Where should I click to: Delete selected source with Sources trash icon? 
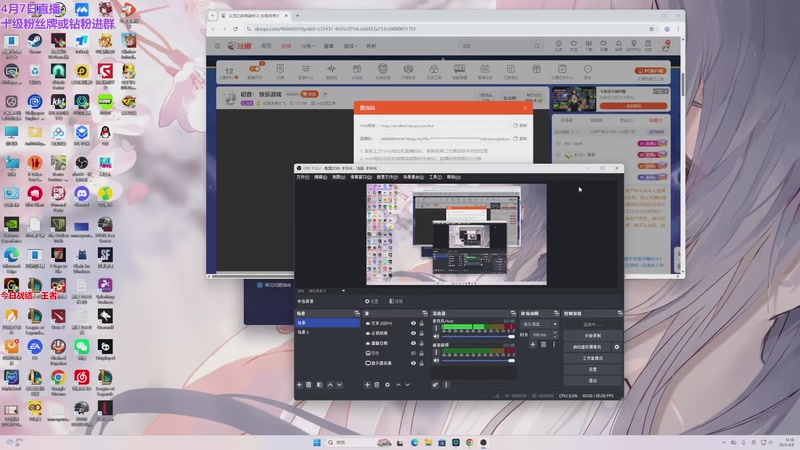pos(377,385)
